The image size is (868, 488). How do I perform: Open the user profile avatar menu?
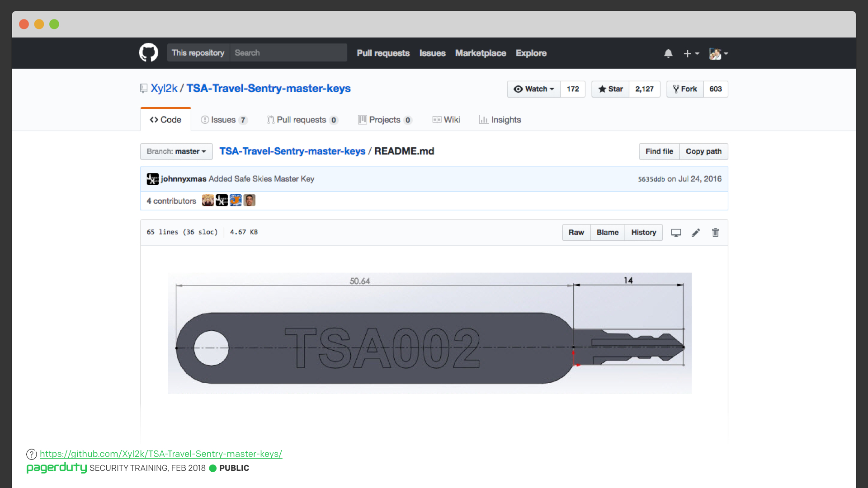(x=718, y=53)
